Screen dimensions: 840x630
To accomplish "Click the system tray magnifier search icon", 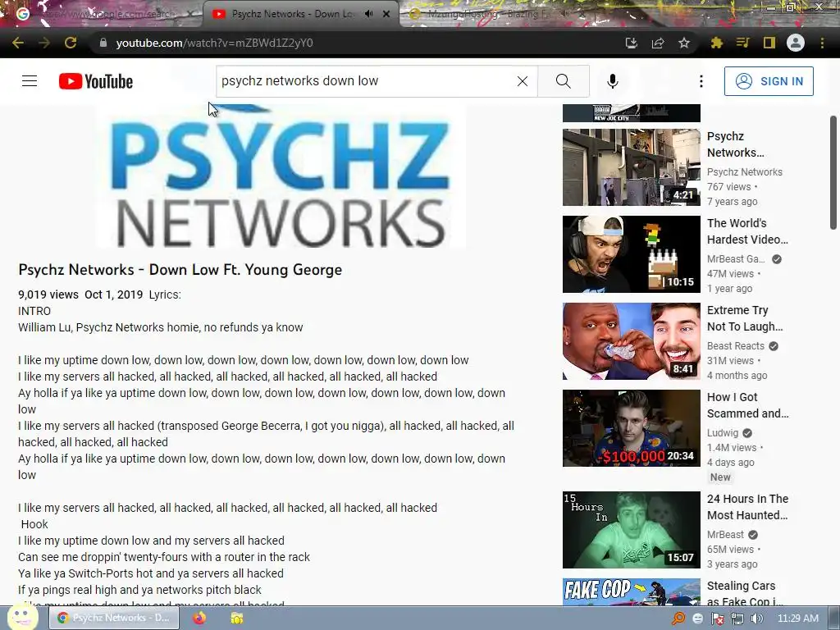I will 678,619.
